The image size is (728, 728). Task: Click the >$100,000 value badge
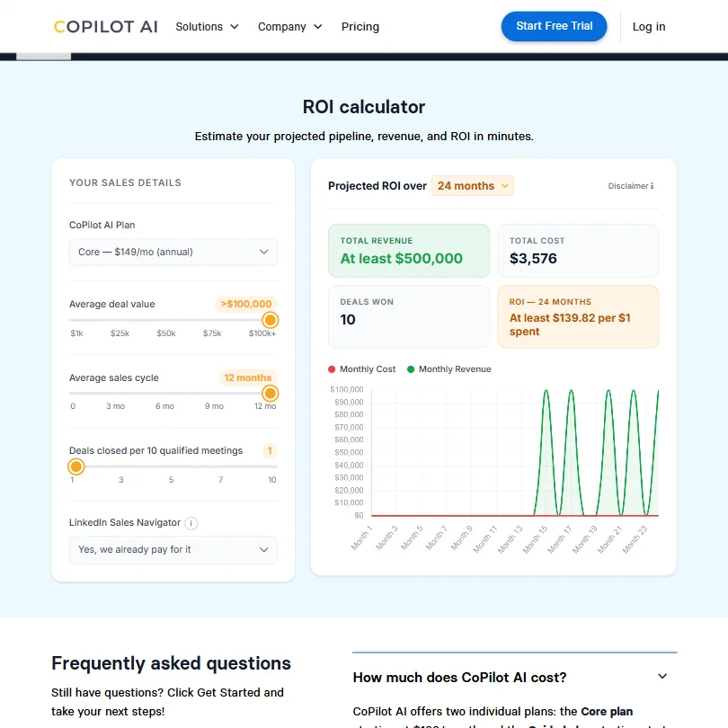tap(246, 304)
